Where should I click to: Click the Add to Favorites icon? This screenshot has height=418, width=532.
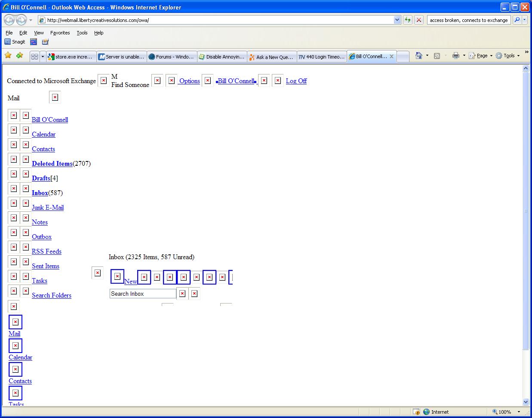(x=19, y=56)
